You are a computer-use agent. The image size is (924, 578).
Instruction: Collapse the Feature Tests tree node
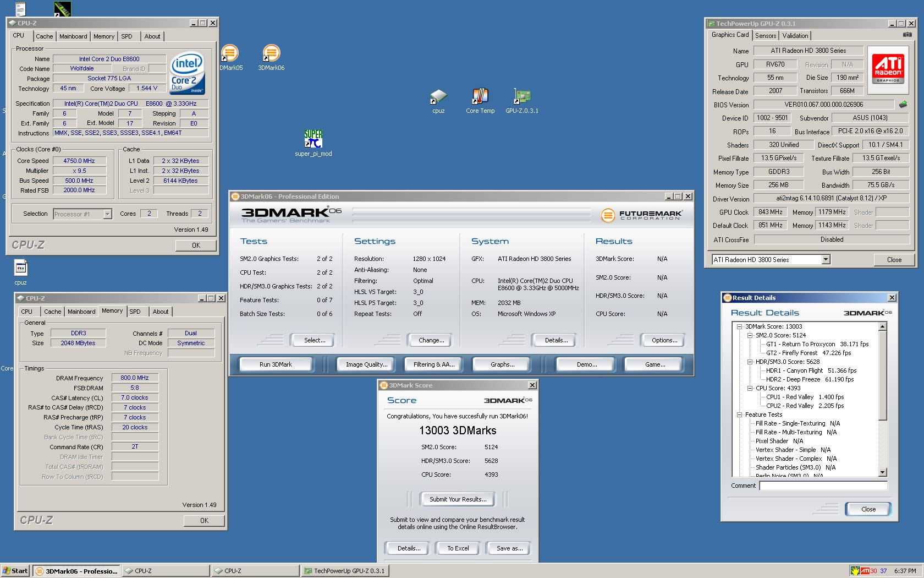tap(740, 415)
